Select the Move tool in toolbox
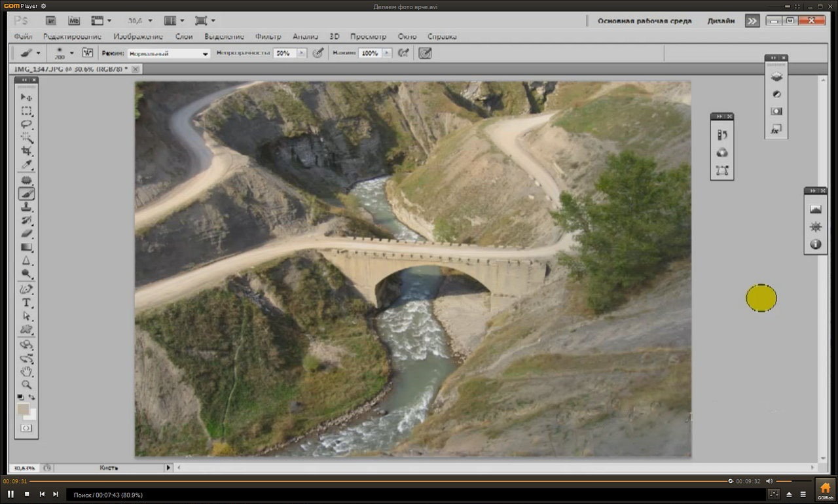838x504 pixels. click(x=26, y=97)
